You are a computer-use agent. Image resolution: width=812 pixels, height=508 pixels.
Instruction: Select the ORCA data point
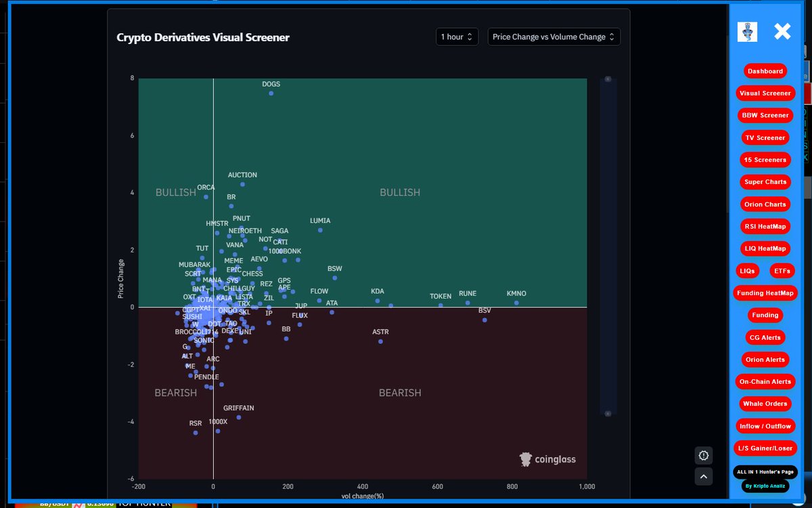[x=206, y=196]
